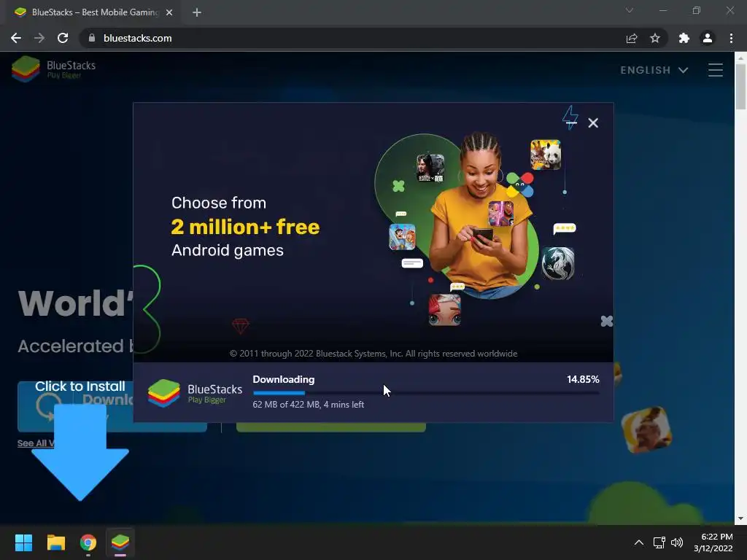
Task: Click the 2 million+ free heading
Action: (245, 227)
